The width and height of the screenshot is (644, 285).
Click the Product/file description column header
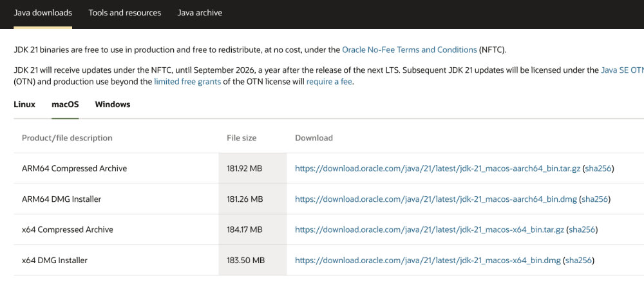click(x=67, y=138)
